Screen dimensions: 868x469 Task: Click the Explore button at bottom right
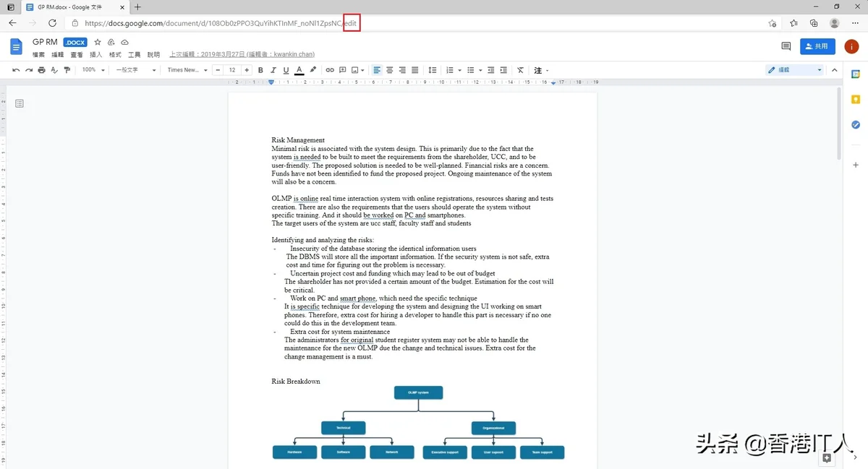coord(827,457)
